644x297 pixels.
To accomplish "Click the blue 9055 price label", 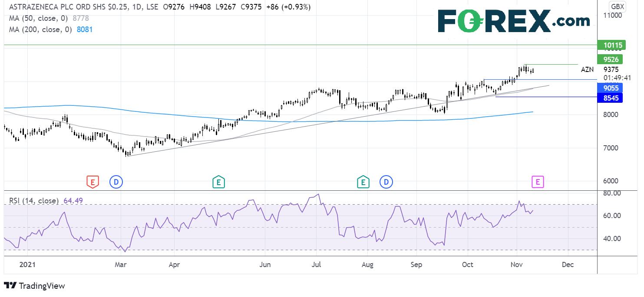I will point(610,88).
